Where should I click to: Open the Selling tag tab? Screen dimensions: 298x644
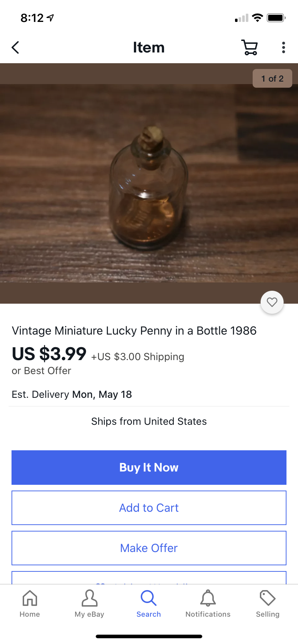267,604
